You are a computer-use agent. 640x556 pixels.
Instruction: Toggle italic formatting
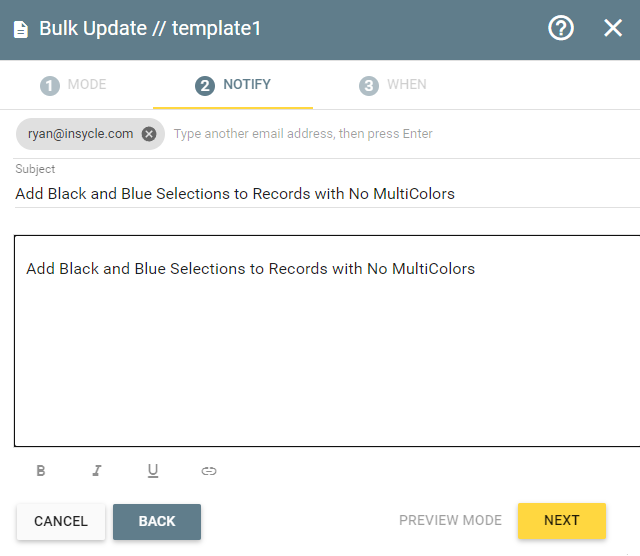(97, 471)
